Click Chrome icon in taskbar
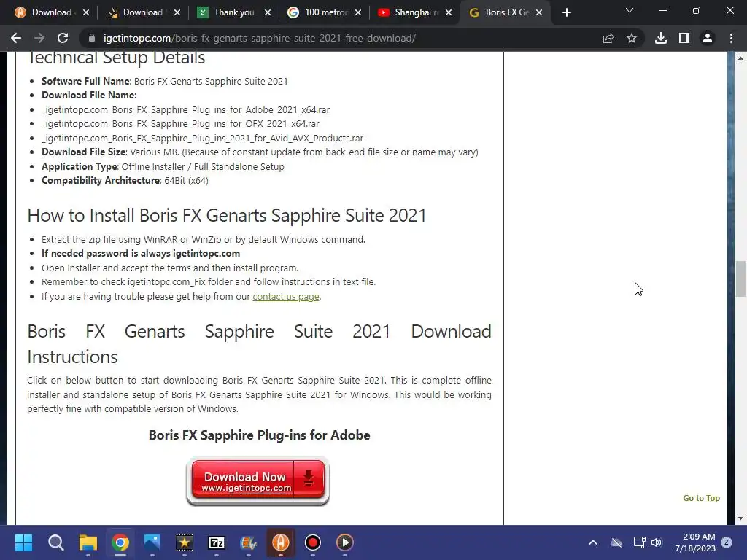The height and width of the screenshot is (560, 747). pyautogui.click(x=120, y=542)
